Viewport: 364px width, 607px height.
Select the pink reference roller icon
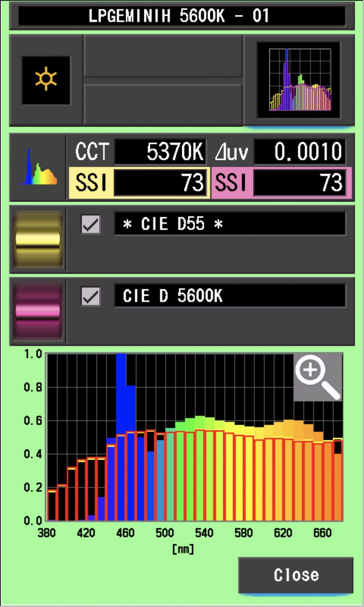pyautogui.click(x=38, y=311)
